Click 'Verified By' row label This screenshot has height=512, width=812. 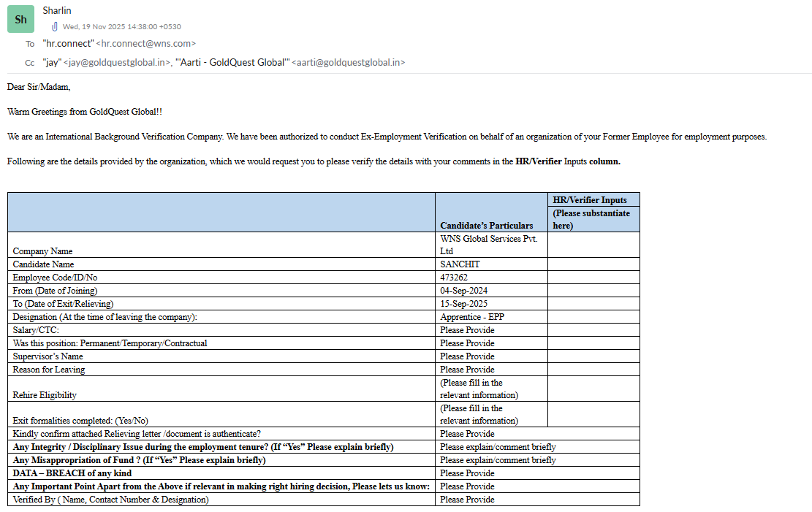click(x=111, y=500)
